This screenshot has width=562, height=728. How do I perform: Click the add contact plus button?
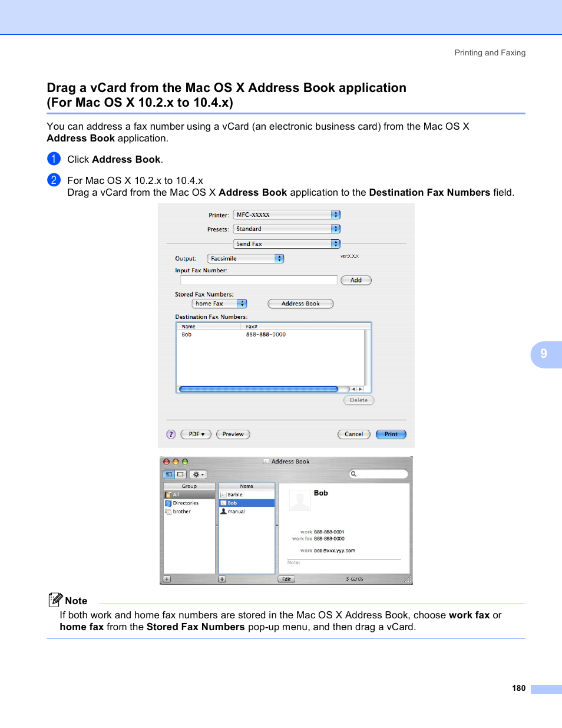tap(222, 579)
